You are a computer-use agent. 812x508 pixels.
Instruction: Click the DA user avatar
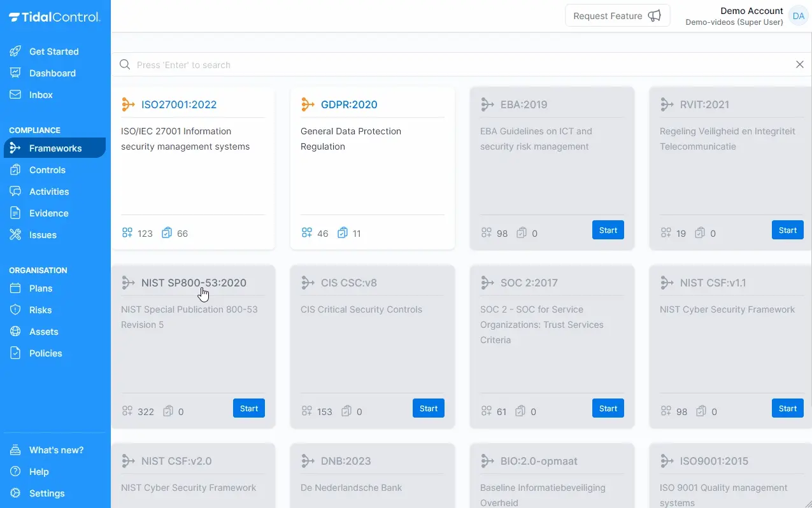coord(799,16)
